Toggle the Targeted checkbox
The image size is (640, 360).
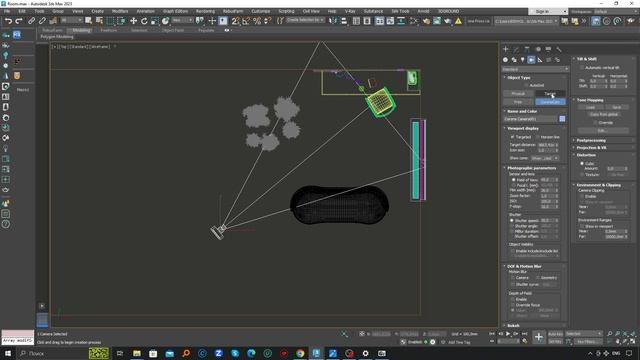513,137
